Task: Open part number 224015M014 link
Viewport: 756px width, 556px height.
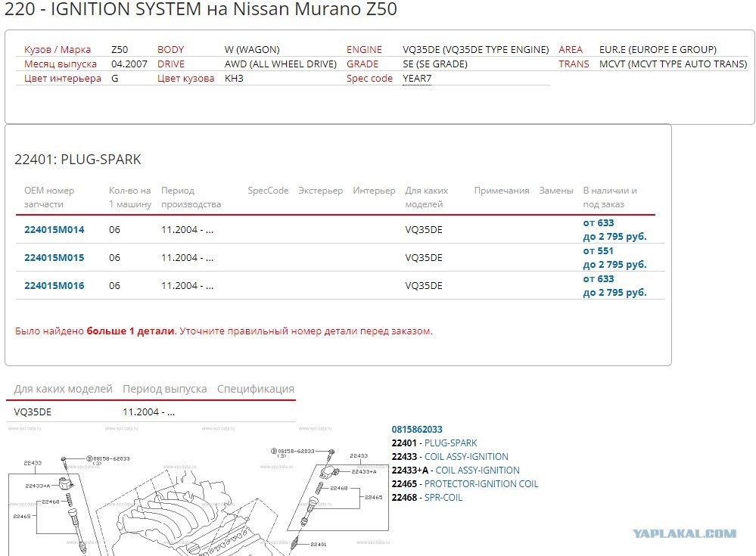Action: (x=54, y=230)
